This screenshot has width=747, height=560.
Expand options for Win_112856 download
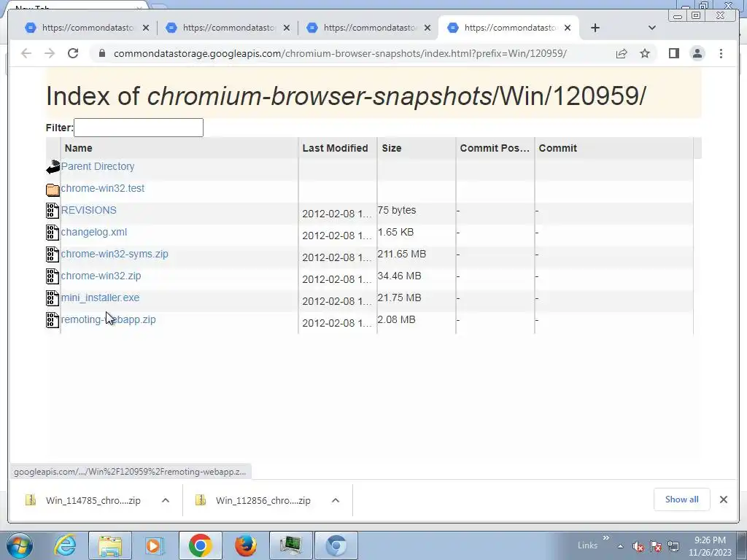pyautogui.click(x=336, y=500)
